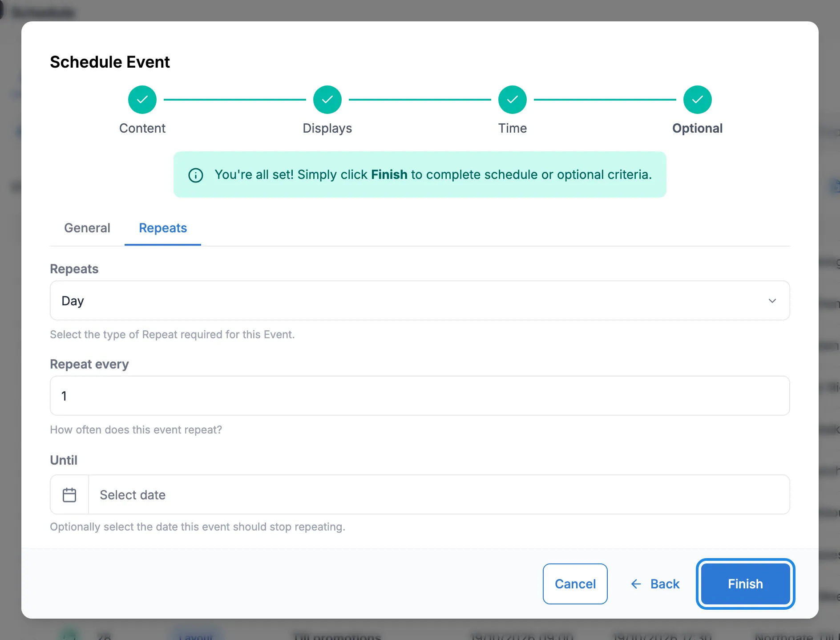This screenshot has width=840, height=640.
Task: Click the Cancel button
Action: coord(575,584)
